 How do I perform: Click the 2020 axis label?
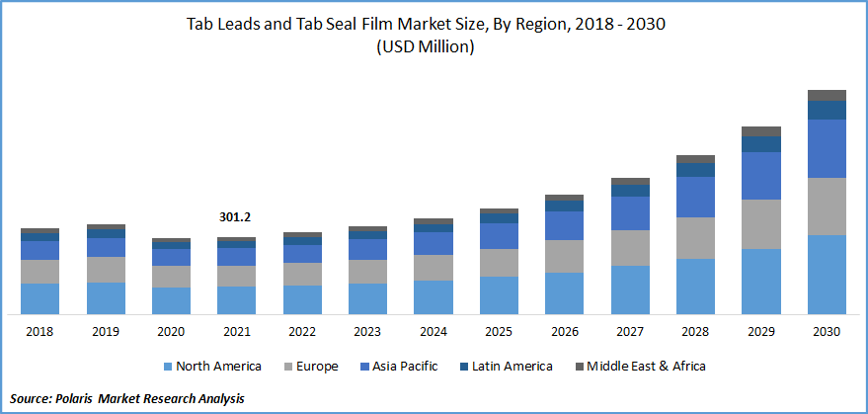171,332
